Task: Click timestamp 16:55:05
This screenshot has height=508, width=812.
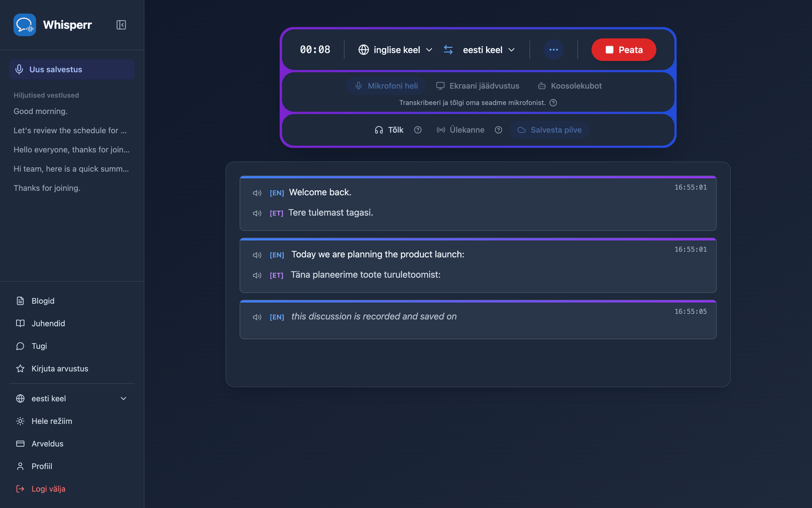Action: pyautogui.click(x=691, y=311)
